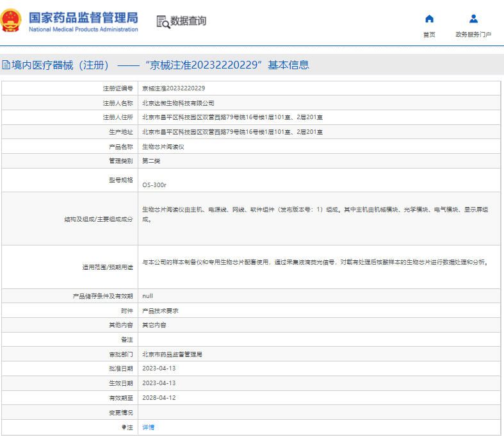Open 政务服务门户 link
Viewport: 504px width, 439px height.
(x=473, y=35)
